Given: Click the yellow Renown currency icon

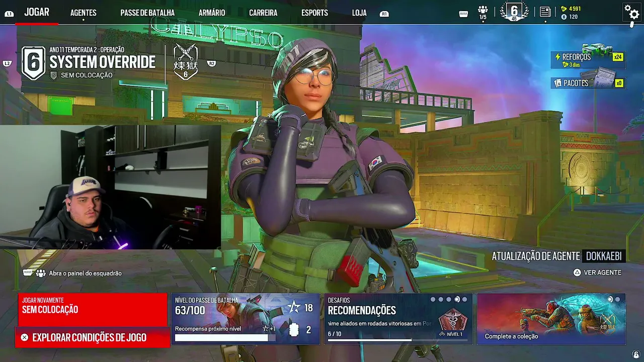Looking at the screenshot, I should coord(564,9).
